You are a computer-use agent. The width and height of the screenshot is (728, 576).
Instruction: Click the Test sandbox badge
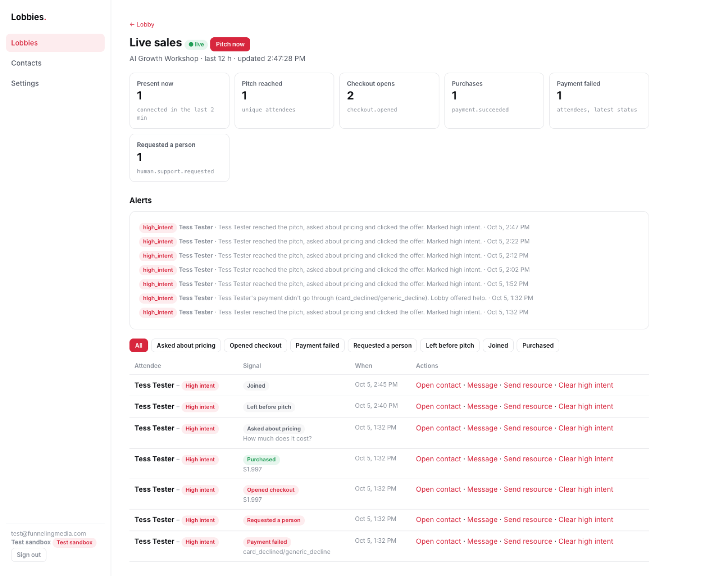coord(75,542)
